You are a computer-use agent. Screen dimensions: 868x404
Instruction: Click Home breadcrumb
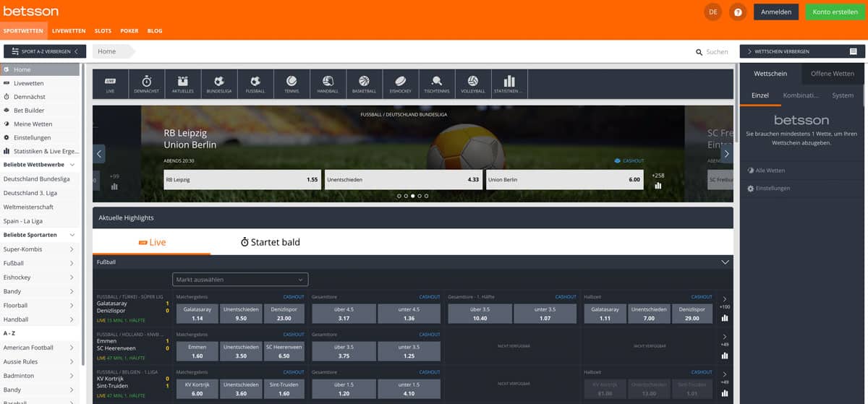[107, 51]
